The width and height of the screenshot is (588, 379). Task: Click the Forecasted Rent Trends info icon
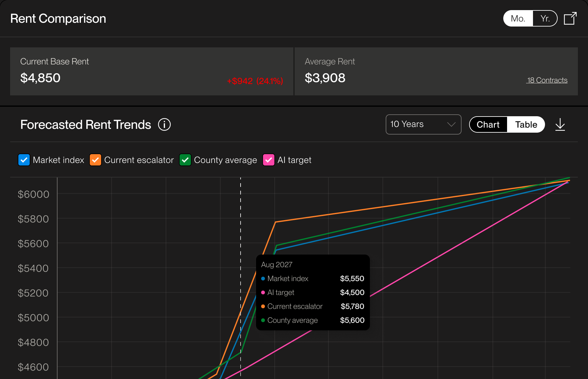pos(164,124)
